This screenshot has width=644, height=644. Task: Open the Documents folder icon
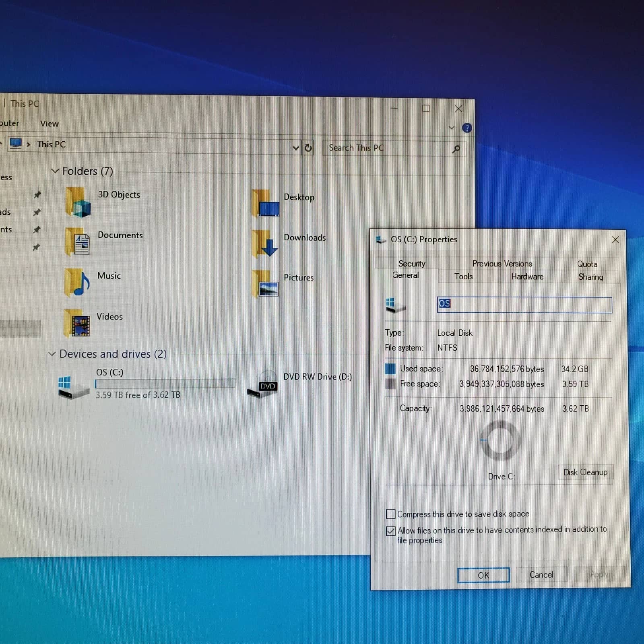coord(77,242)
